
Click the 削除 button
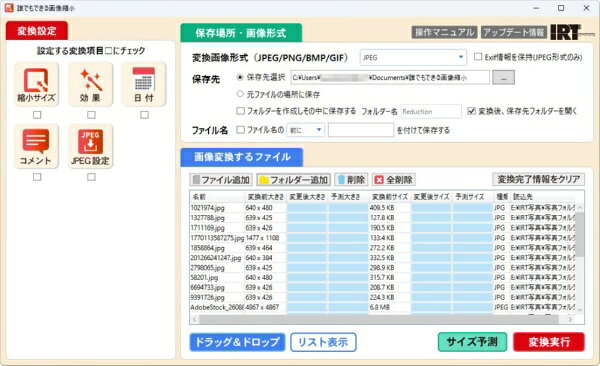point(351,180)
